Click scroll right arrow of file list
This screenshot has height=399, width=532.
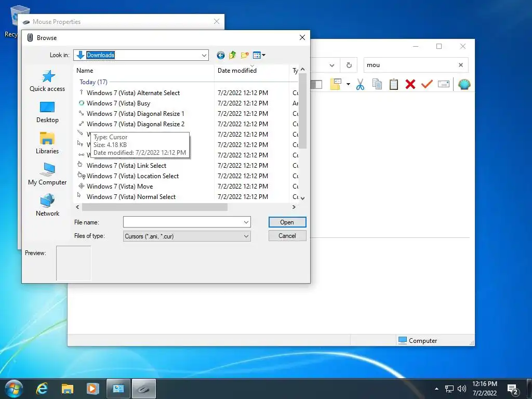294,207
